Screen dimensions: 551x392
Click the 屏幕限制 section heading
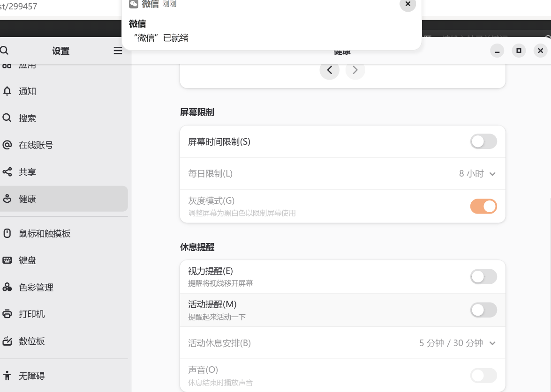pyautogui.click(x=197, y=112)
